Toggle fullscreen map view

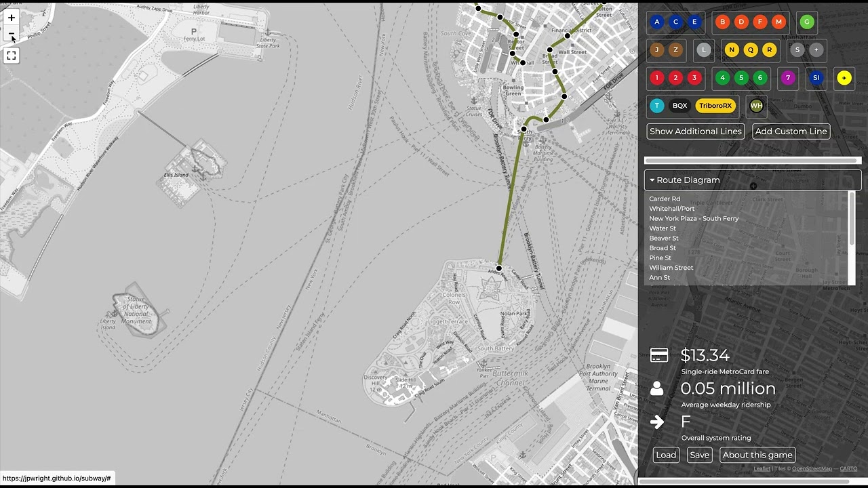point(12,56)
